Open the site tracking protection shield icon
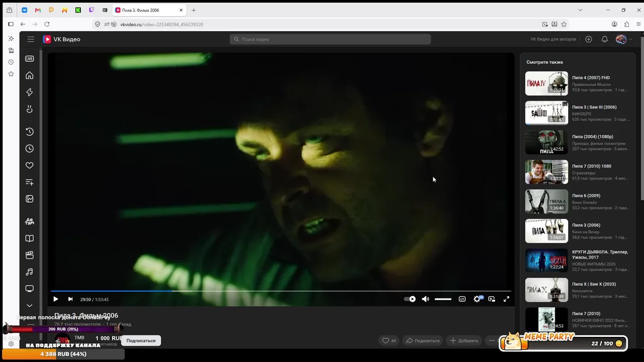Image resolution: width=644 pixels, height=362 pixels. (98, 24)
